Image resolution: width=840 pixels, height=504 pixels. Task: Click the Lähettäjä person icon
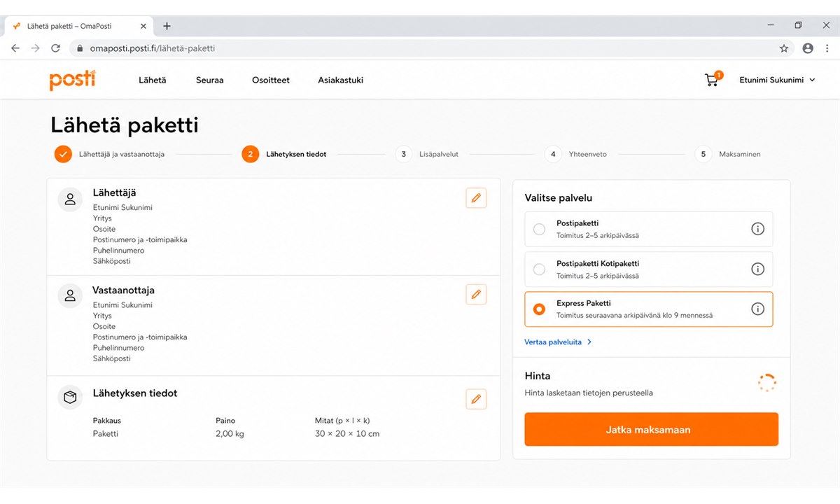(x=70, y=199)
